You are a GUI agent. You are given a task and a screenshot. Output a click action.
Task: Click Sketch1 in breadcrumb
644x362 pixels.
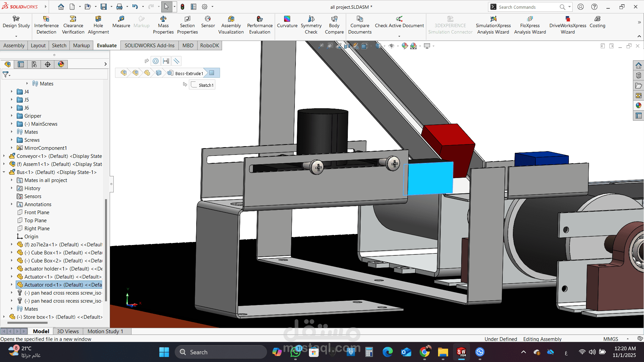pyautogui.click(x=202, y=85)
